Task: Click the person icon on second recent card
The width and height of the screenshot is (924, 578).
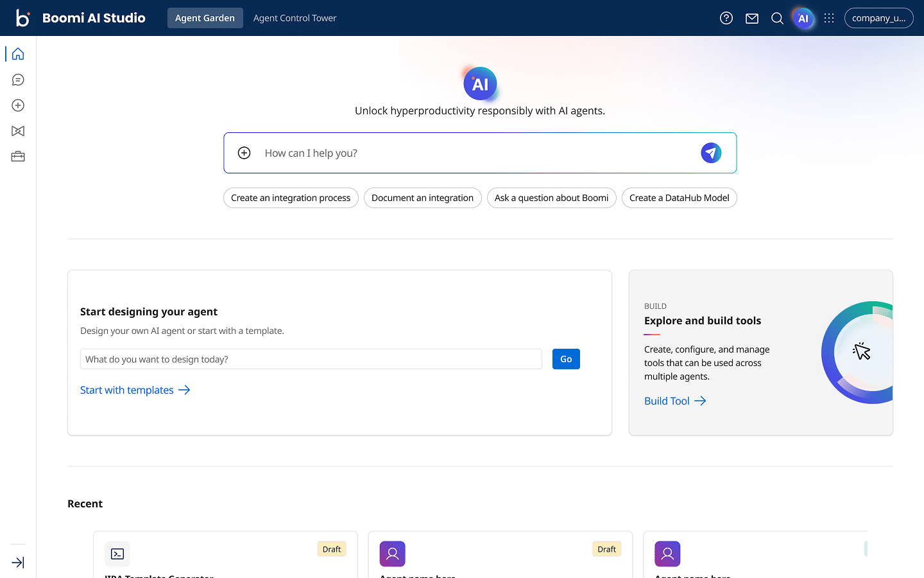Action: tap(393, 554)
